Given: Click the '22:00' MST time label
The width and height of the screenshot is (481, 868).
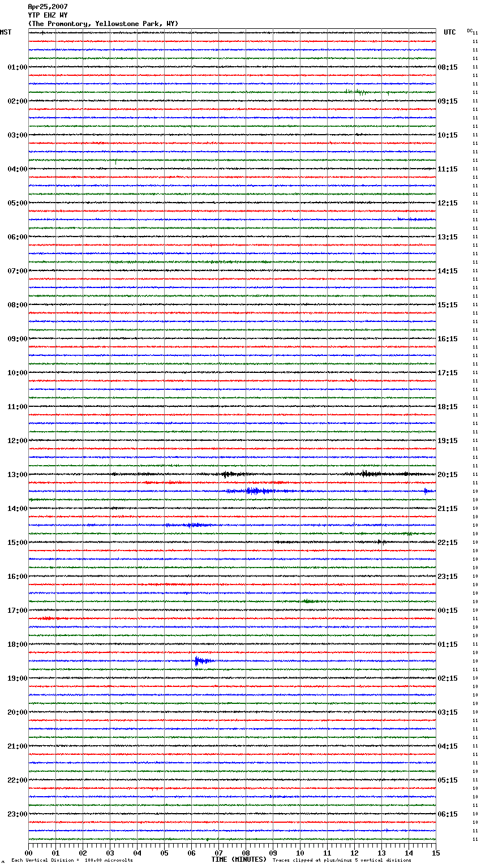Looking at the screenshot, I should click(x=17, y=780).
